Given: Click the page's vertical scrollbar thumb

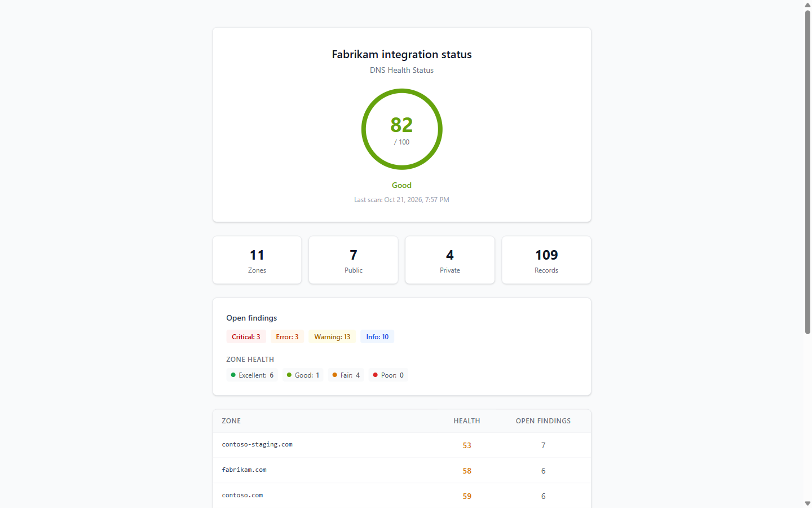Looking at the screenshot, I should pyautogui.click(x=807, y=172).
